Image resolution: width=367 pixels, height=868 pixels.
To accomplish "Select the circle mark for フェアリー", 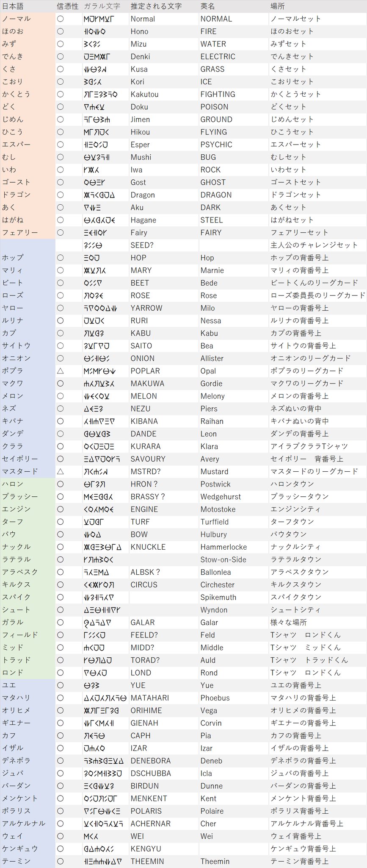I will [60, 232].
